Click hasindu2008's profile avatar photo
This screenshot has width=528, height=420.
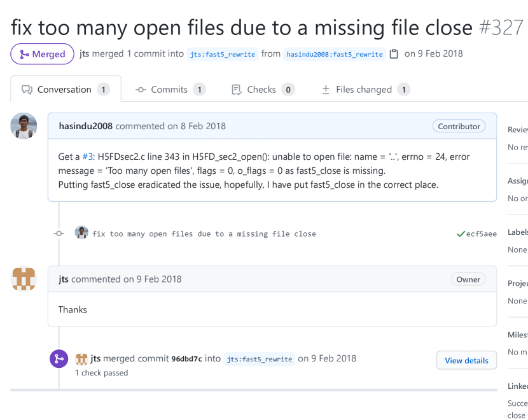(x=24, y=126)
